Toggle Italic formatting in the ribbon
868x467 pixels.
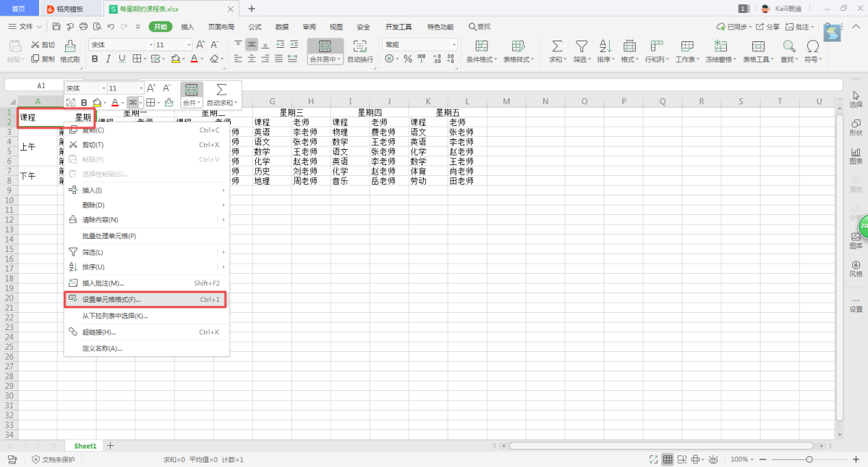(109, 59)
